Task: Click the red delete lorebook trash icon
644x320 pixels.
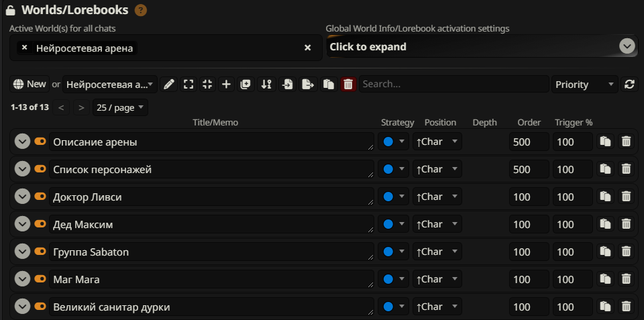Action: [x=348, y=85]
